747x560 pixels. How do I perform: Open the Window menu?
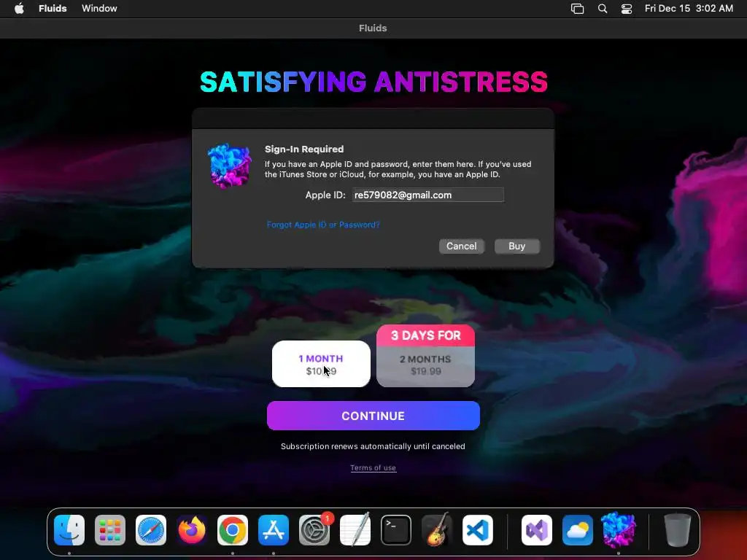coord(99,9)
